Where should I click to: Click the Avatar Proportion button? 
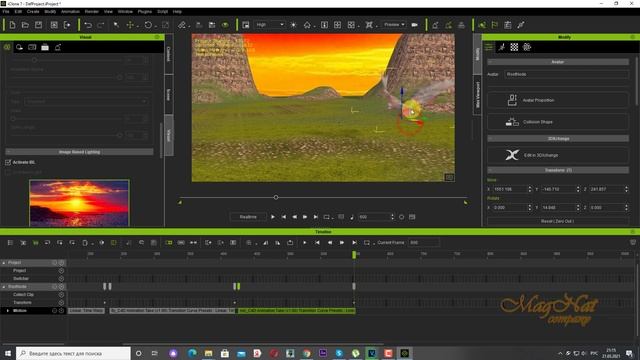click(x=558, y=100)
